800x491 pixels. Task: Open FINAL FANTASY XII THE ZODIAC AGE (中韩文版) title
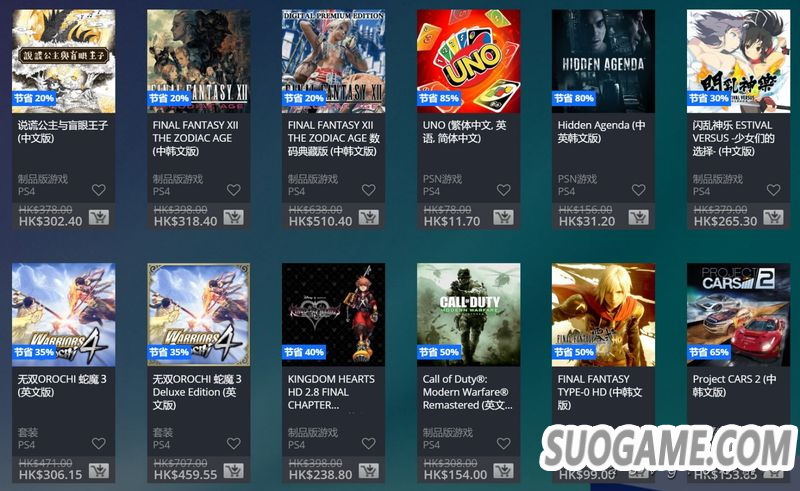[x=196, y=138]
